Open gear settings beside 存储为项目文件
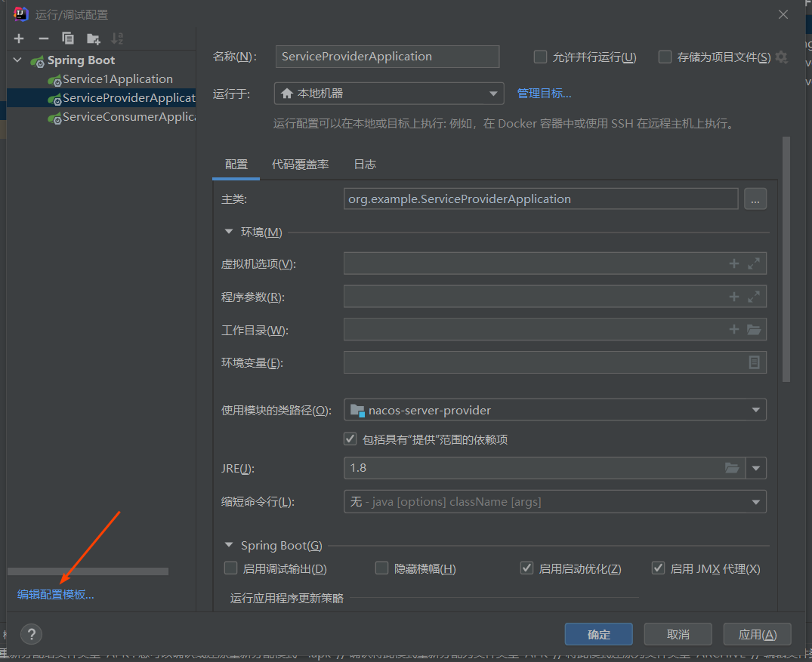This screenshot has height=662, width=812. coord(782,57)
